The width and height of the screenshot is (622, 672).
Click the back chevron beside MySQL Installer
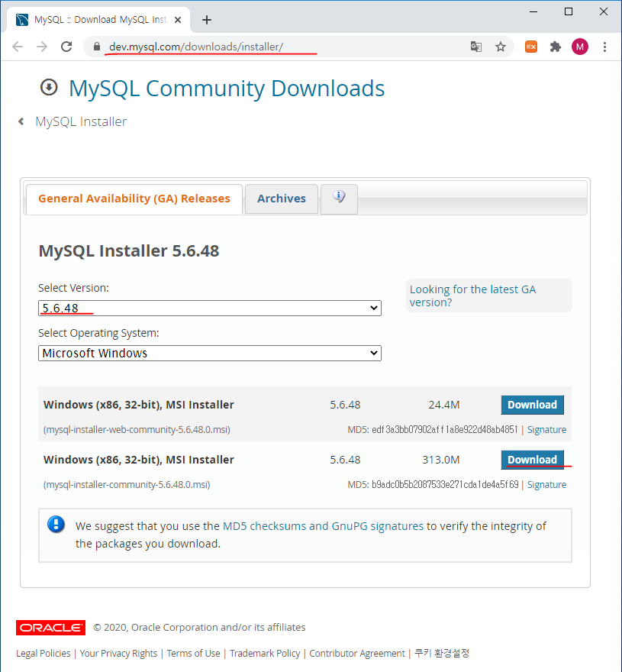click(21, 121)
